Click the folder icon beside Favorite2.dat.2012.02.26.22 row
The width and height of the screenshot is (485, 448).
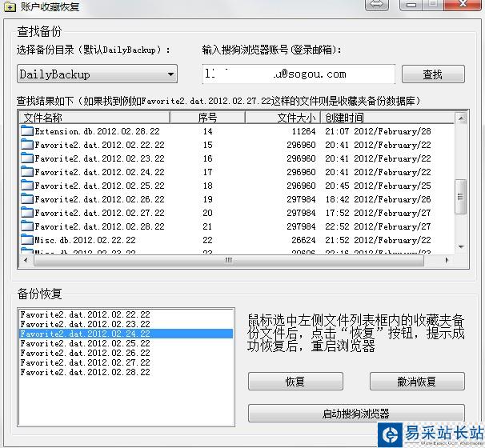click(x=27, y=199)
